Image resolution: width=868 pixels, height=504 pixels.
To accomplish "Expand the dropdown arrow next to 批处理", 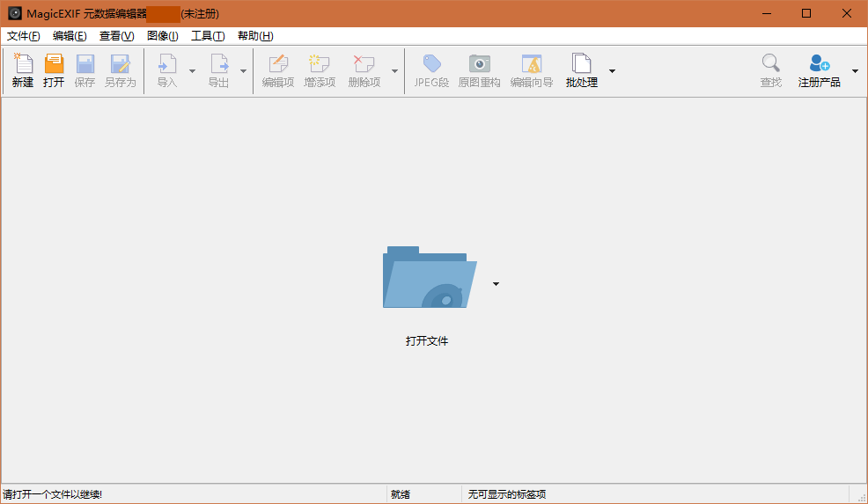I will coord(612,71).
